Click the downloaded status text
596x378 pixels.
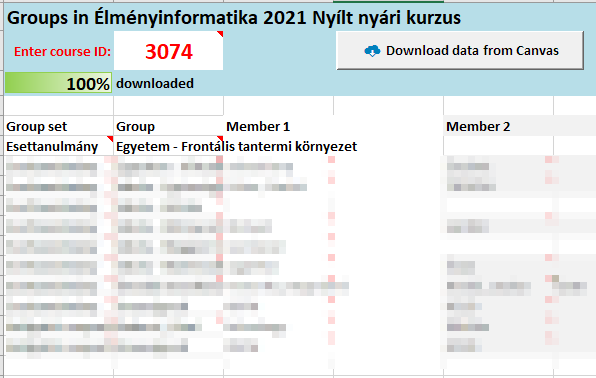pyautogui.click(x=155, y=83)
